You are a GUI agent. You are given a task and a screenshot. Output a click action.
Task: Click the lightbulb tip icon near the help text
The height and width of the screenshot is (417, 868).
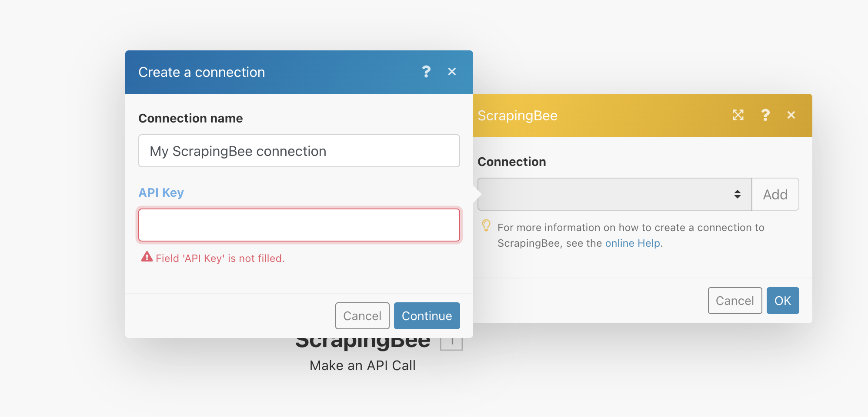point(486,226)
